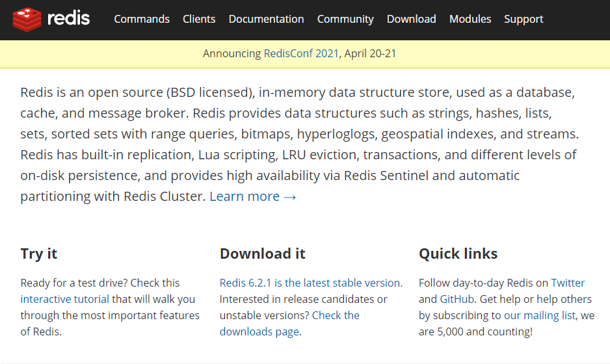Click the Try it heading
This screenshot has height=364, width=610.
click(39, 253)
